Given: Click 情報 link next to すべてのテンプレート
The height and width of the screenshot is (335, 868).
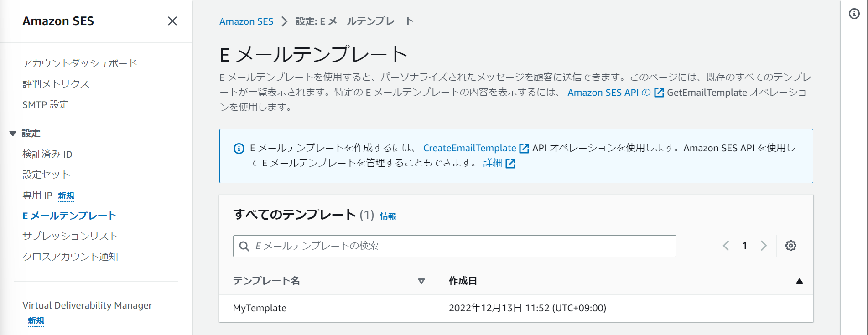Looking at the screenshot, I should point(388,216).
